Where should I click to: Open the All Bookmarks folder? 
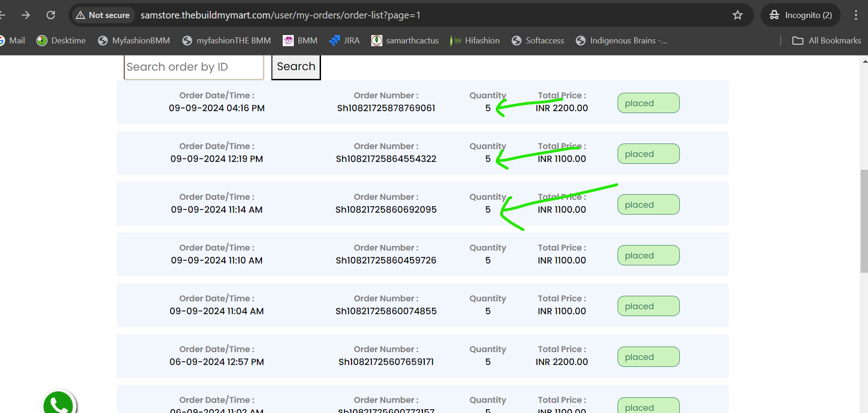click(826, 41)
